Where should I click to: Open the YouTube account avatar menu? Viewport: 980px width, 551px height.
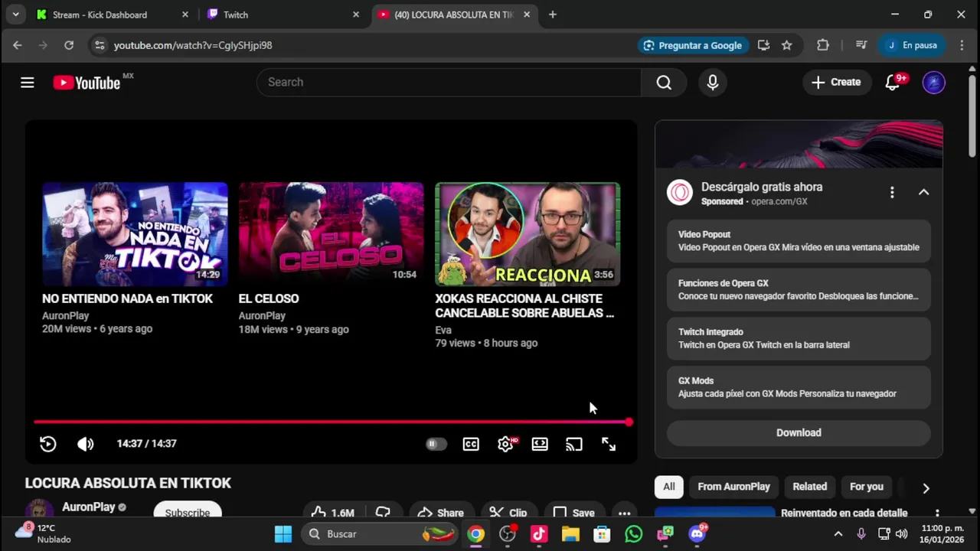tap(933, 83)
